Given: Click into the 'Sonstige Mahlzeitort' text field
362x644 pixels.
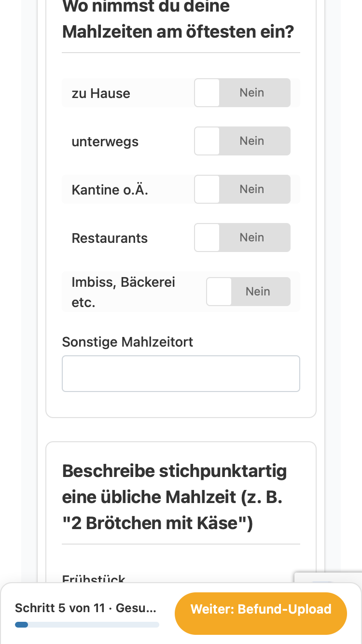Looking at the screenshot, I should tap(181, 374).
